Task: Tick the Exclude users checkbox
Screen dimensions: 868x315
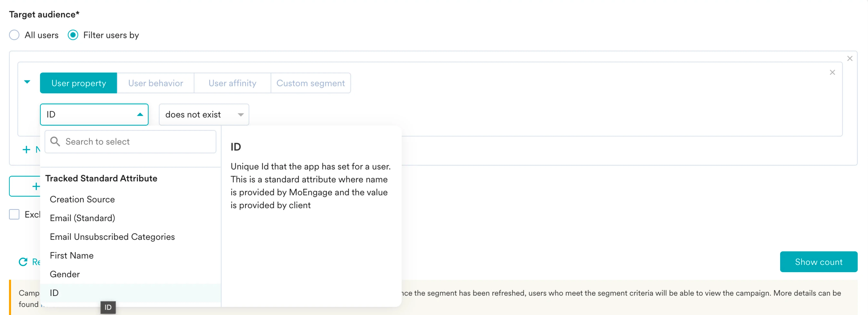Action: pos(14,214)
